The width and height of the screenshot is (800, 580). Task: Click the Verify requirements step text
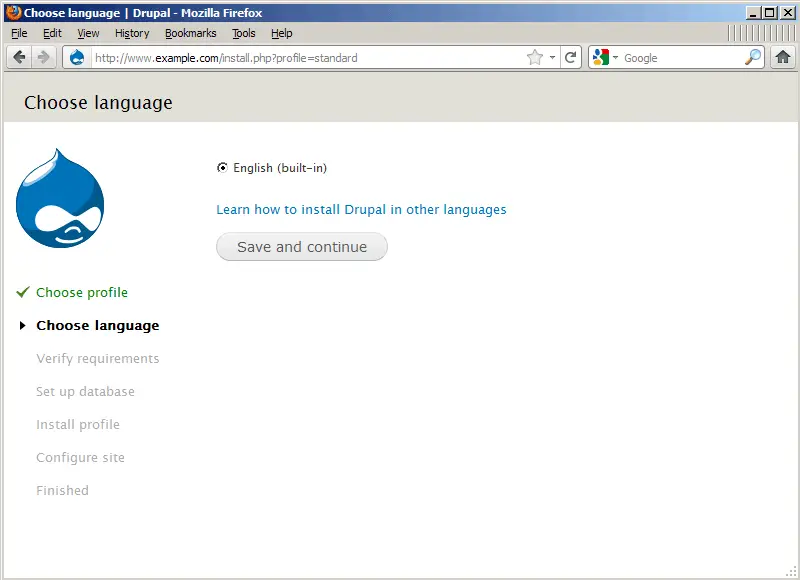point(97,359)
